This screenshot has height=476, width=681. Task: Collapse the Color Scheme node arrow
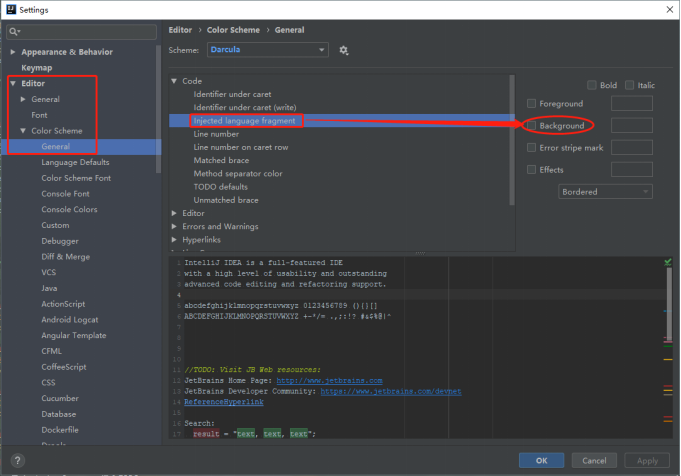tap(23, 131)
